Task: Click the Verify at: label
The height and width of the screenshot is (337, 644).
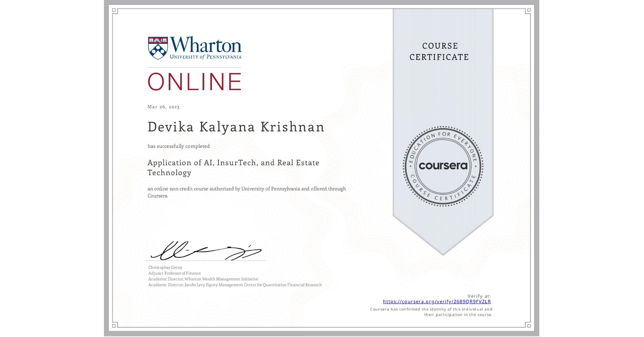Action: click(479, 295)
